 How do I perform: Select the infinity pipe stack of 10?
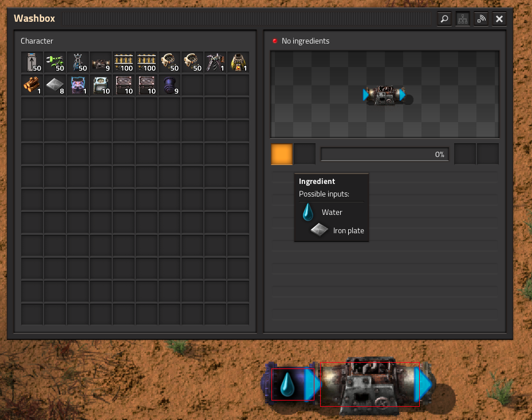click(101, 85)
